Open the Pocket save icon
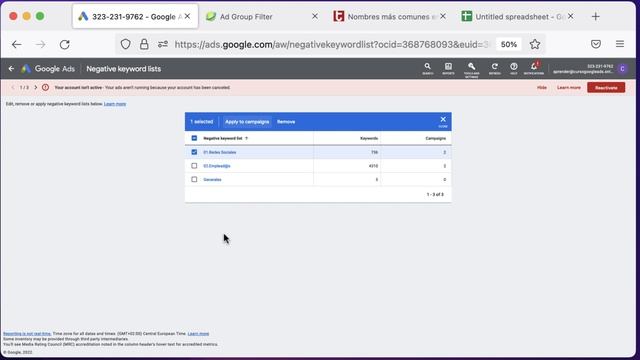 (596, 44)
